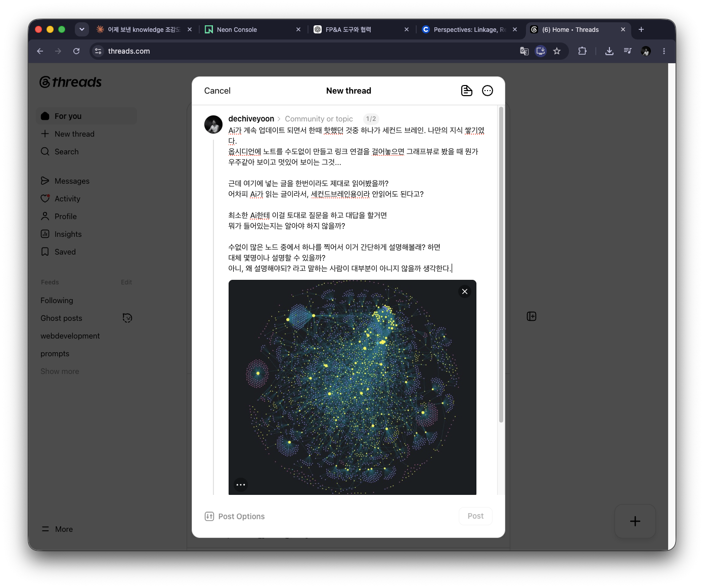This screenshot has width=704, height=588.
Task: Open the Following feed
Action: tap(57, 300)
